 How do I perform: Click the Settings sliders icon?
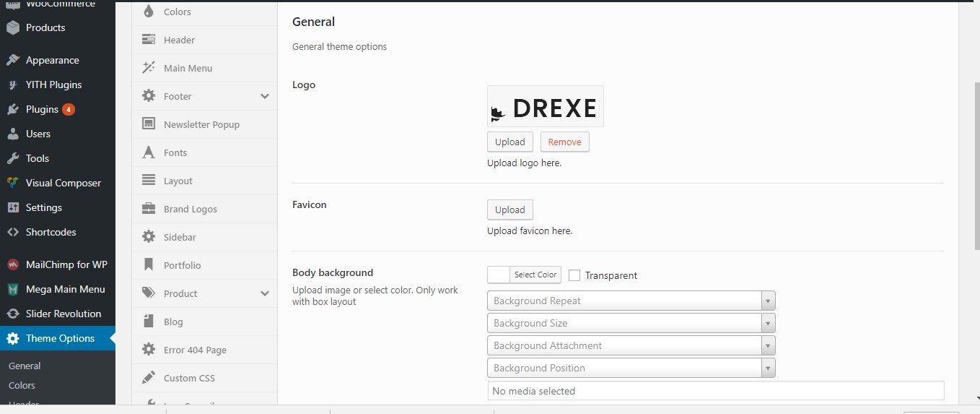(13, 207)
